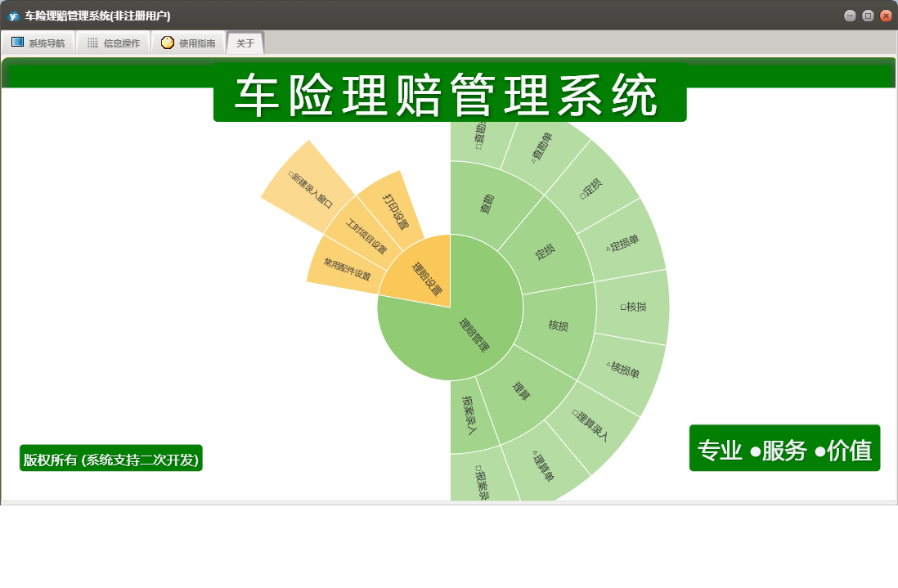
Task: Click the grid icon on 信息操作 tab
Action: coord(92,43)
